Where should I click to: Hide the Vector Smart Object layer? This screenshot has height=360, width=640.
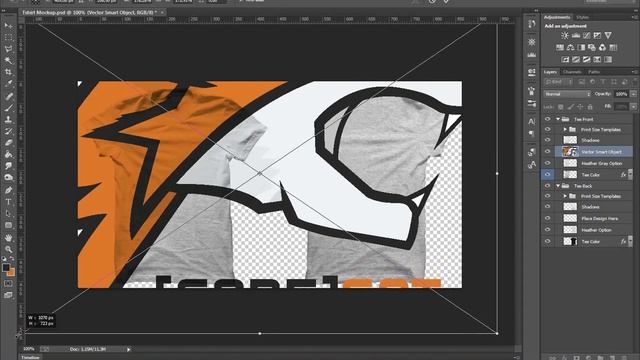[547, 151]
